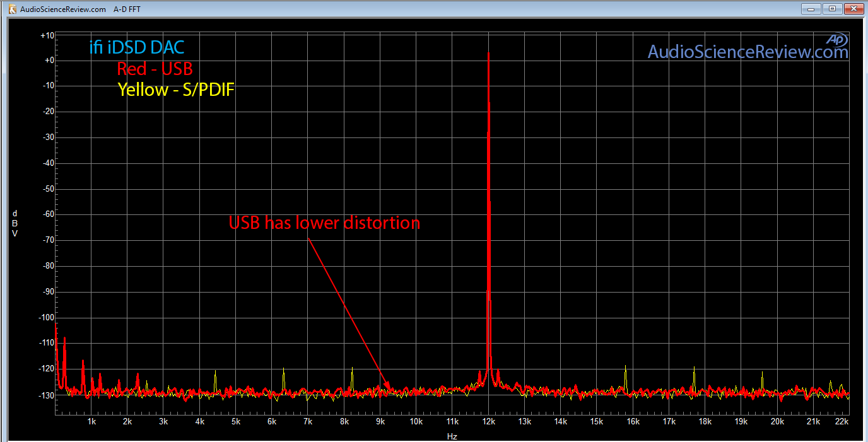Click the '-40' y-axis label

(x=47, y=163)
